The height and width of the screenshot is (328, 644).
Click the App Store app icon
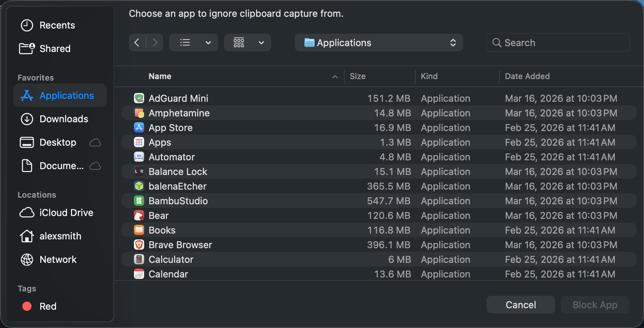point(139,127)
